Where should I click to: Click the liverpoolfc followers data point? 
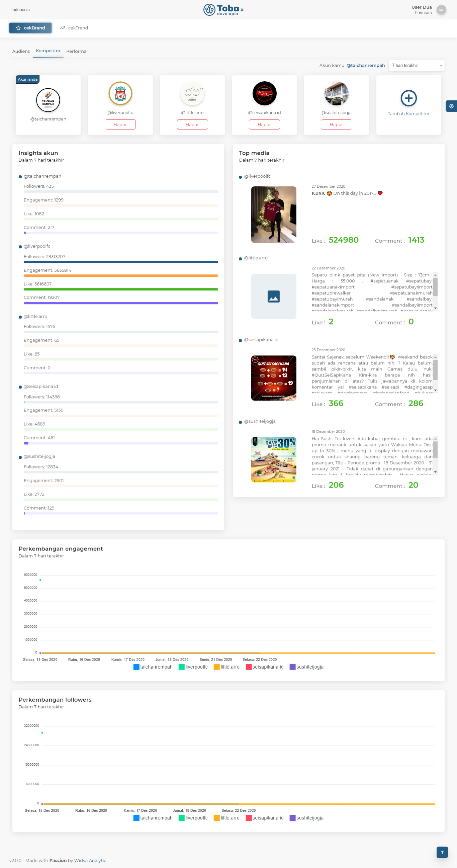(42, 732)
